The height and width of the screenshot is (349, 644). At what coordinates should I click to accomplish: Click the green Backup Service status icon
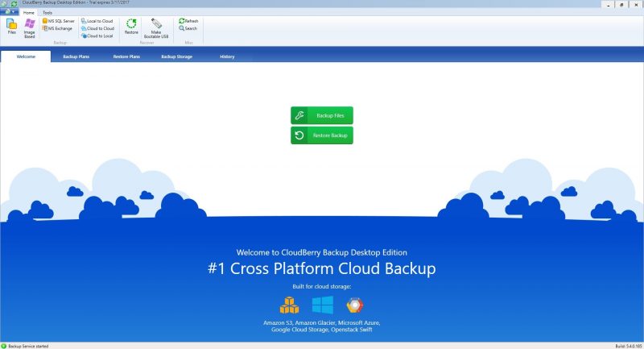4,346
